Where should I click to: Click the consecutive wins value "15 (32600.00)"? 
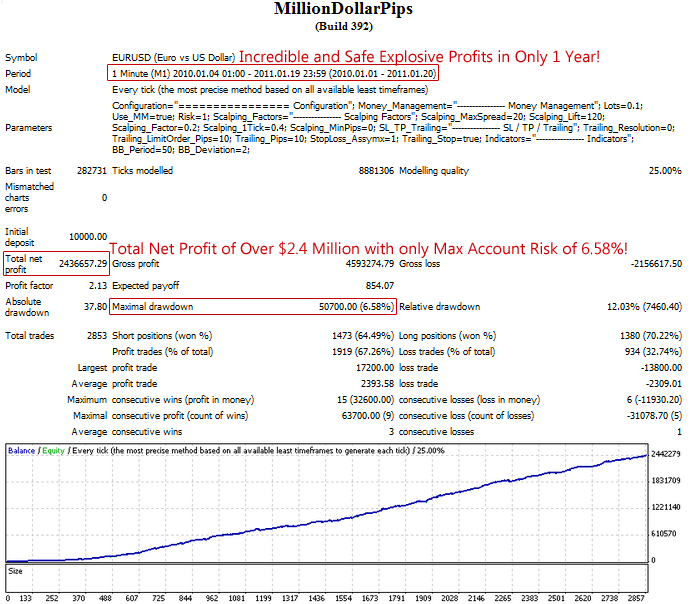pos(365,400)
